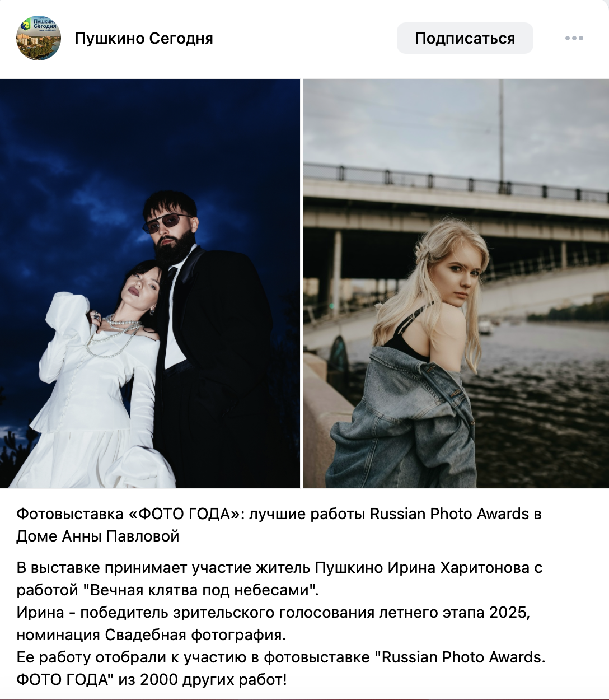The height and width of the screenshot is (700, 609).
Task: Click the text line Доме Анны Павловой
Action: click(98, 536)
